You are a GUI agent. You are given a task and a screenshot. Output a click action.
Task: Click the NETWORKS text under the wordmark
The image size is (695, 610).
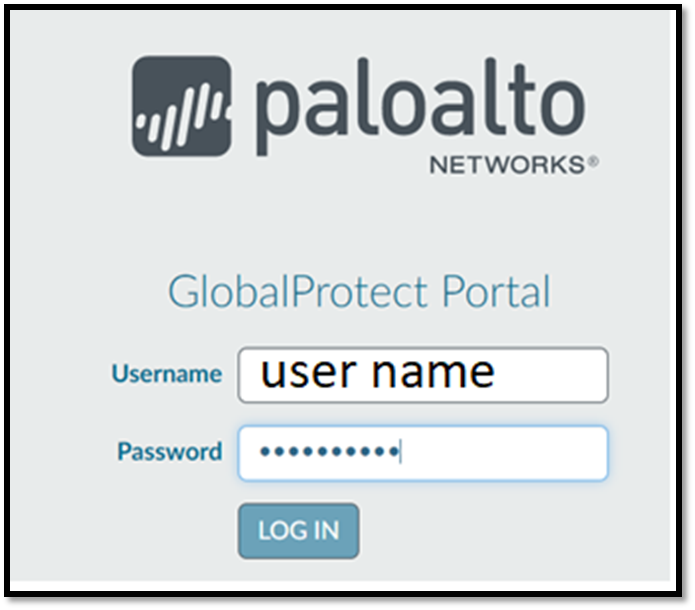pos(508,165)
